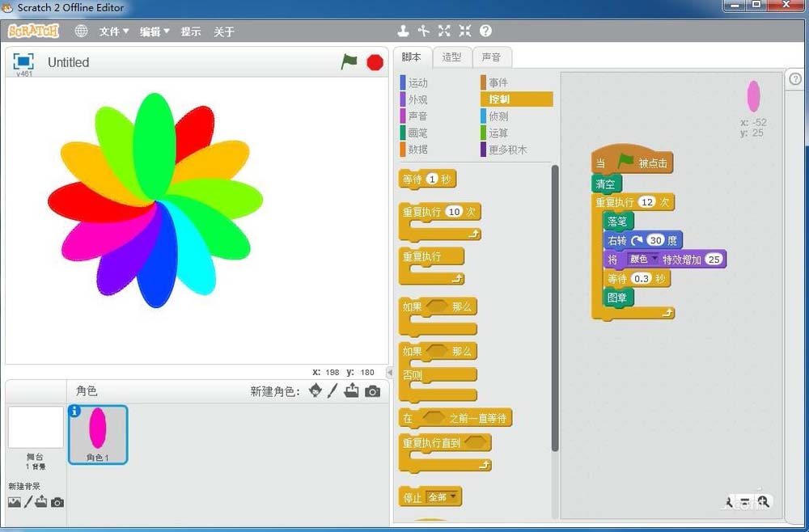Click the 当绿旗被点击 hat block
This screenshot has width=809, height=532.
632,160
